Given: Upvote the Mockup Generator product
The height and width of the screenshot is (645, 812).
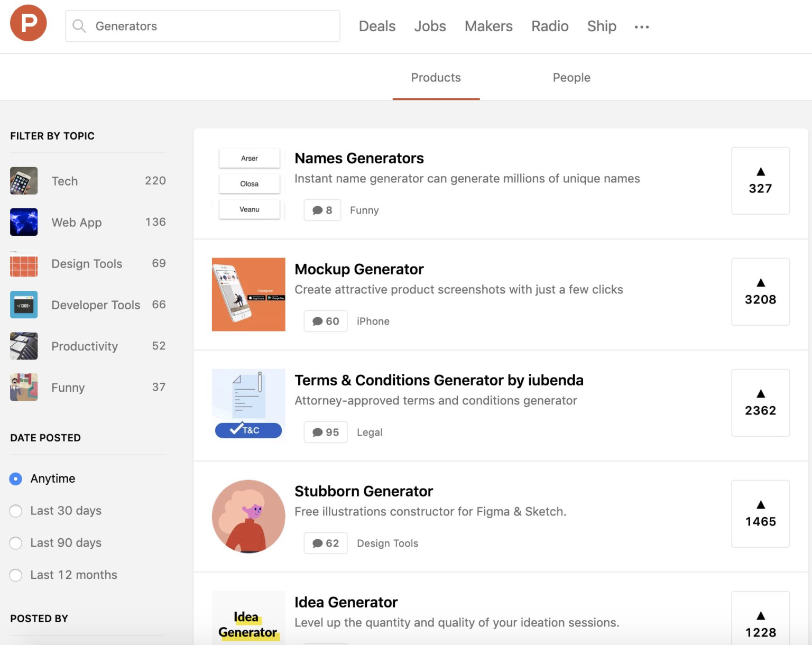Looking at the screenshot, I should [760, 292].
